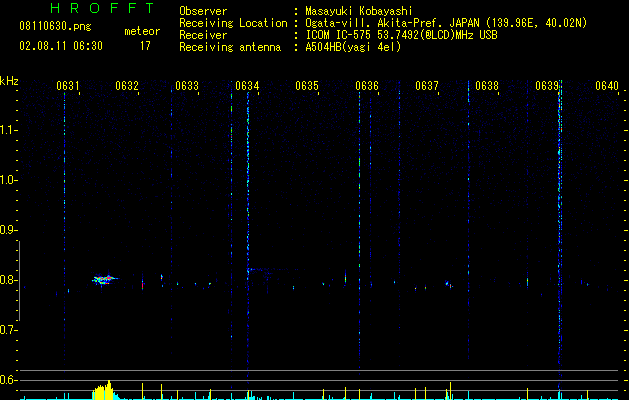
Task: Click the 0.8 kHz axis label
Action: 8,280
